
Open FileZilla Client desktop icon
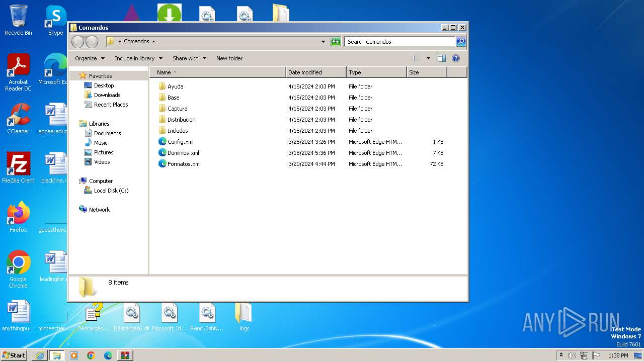[18, 168]
